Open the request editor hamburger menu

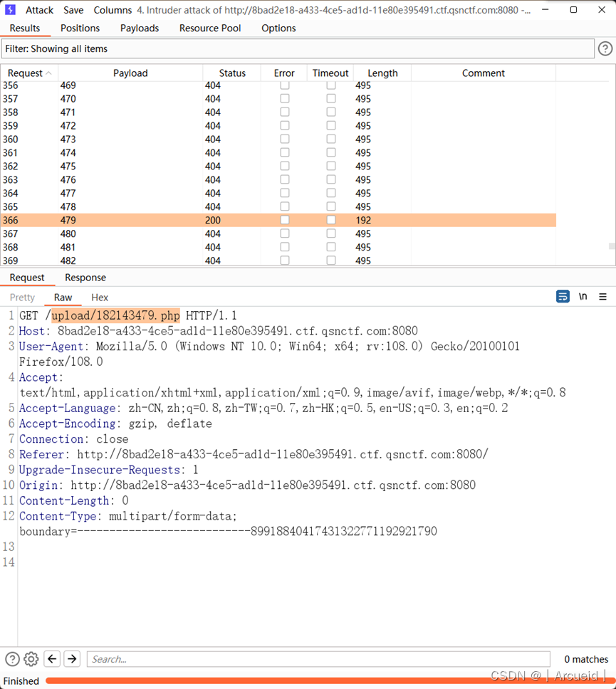click(602, 297)
